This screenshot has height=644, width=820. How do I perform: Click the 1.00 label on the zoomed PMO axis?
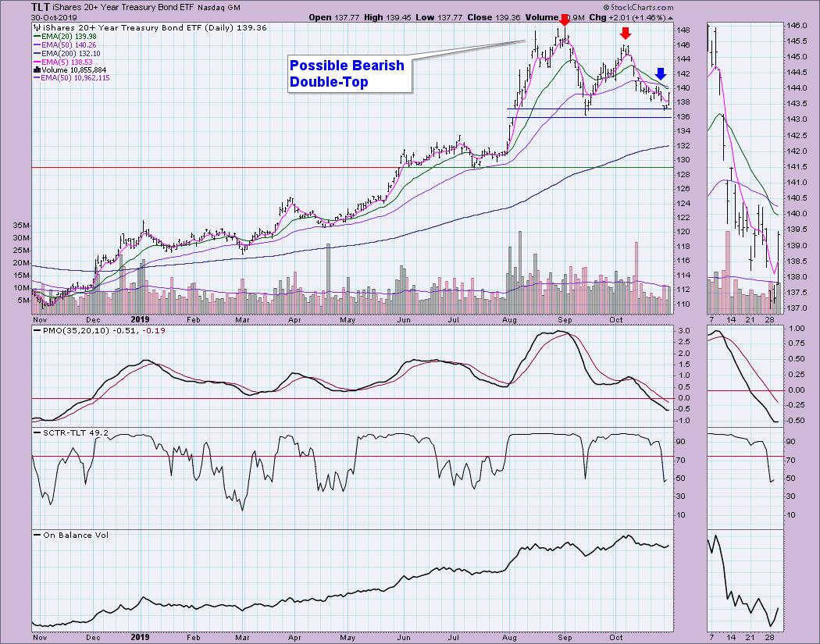(797, 329)
